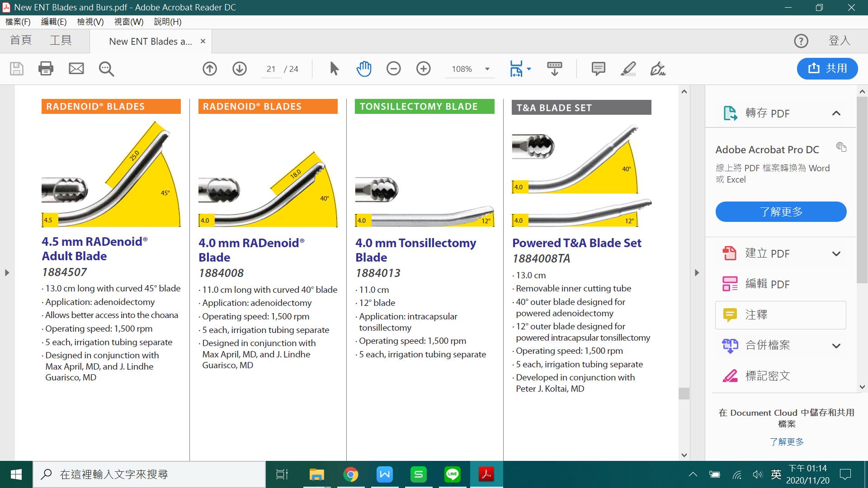This screenshot has height=488, width=868.
Task: Select the arrow Selection tool
Action: tap(334, 69)
